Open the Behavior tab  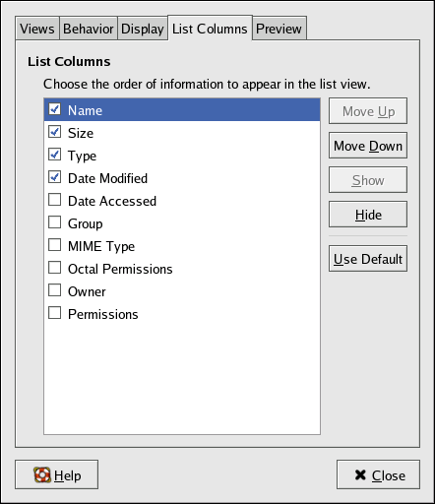pos(89,29)
